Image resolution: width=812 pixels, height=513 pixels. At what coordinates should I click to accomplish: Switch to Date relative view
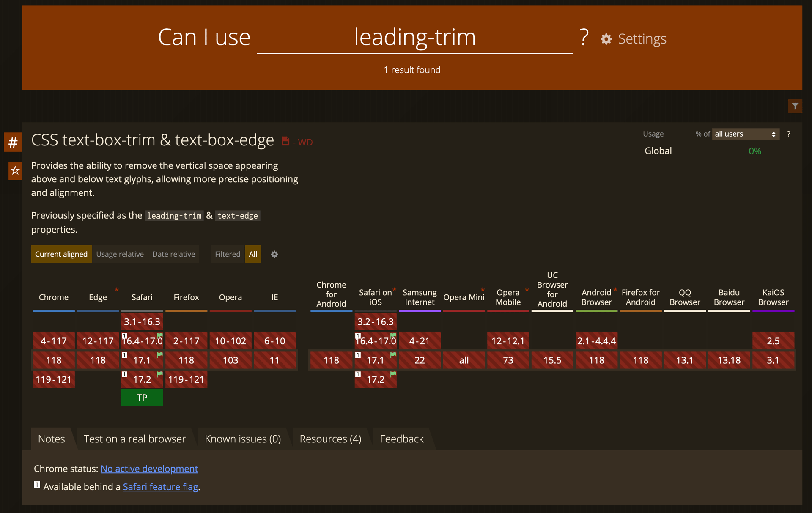173,254
